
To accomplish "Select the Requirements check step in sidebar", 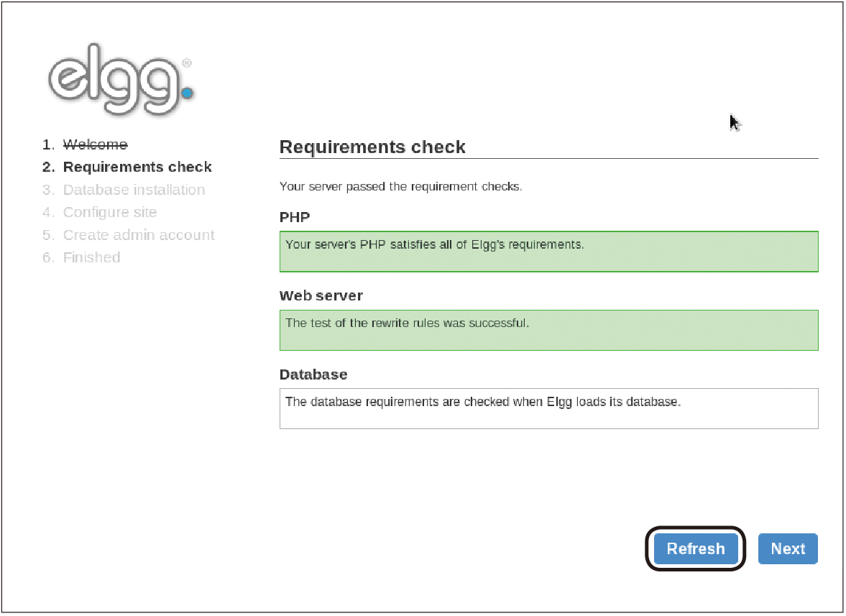I will pyautogui.click(x=137, y=167).
